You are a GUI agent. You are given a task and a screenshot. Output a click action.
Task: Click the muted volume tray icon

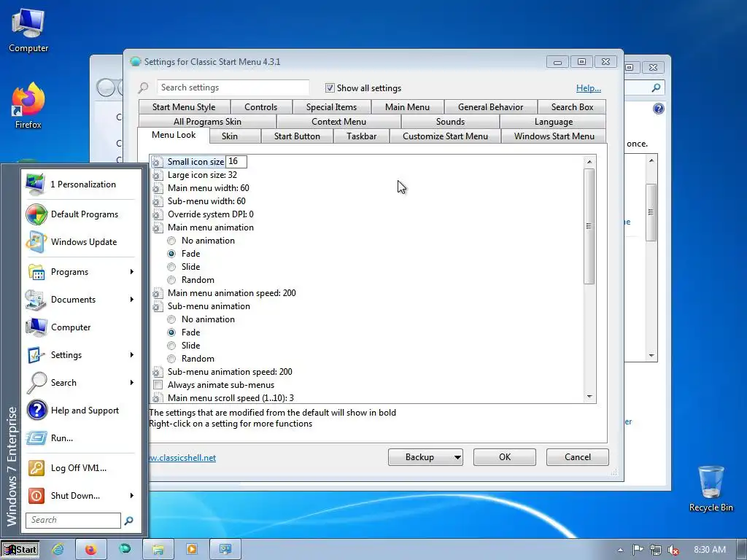click(x=673, y=550)
